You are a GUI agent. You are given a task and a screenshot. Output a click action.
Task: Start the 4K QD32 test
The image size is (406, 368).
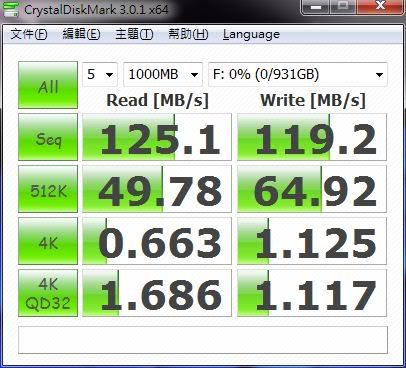48,293
